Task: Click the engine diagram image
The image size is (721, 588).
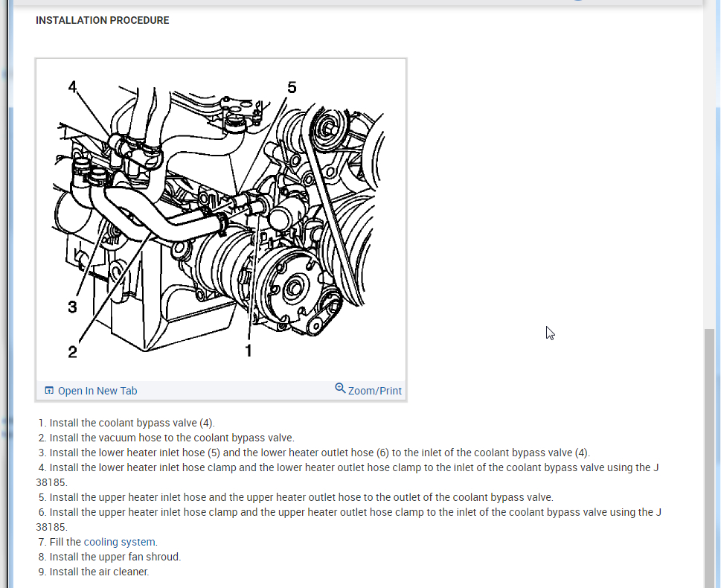Action: click(221, 220)
